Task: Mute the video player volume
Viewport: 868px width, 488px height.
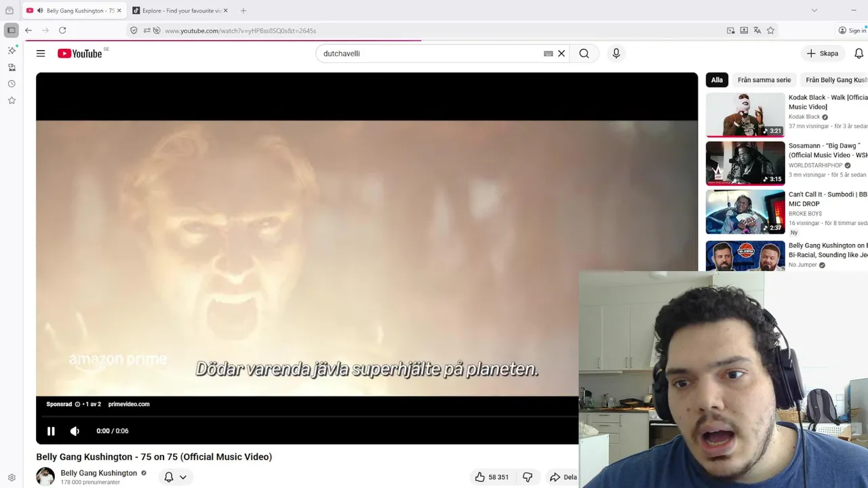Action: coord(75,431)
